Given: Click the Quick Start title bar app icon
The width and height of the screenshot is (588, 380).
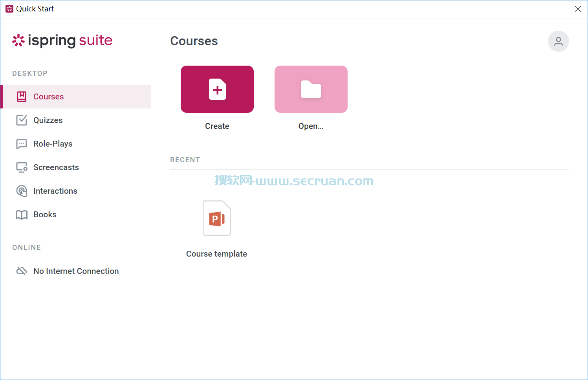Looking at the screenshot, I should click(9, 9).
